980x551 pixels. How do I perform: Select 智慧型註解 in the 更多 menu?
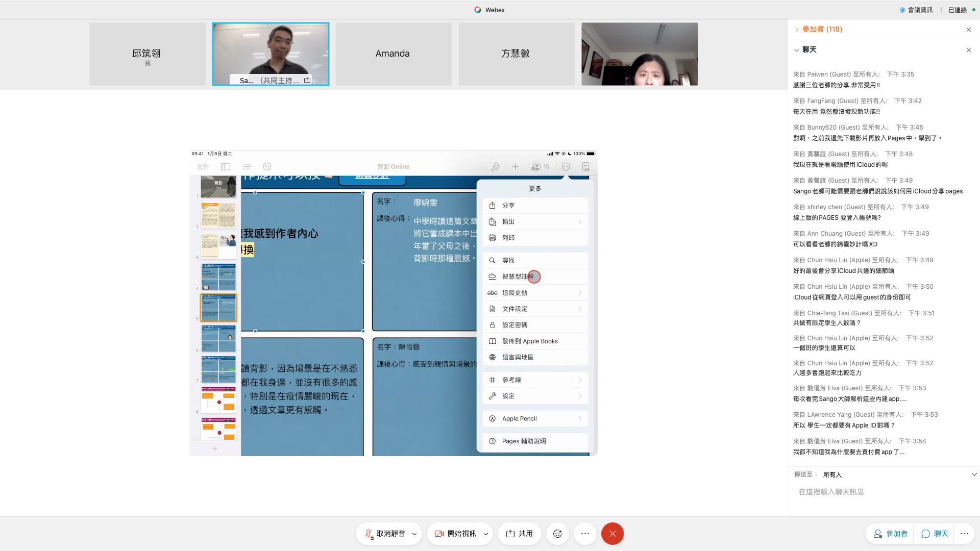tap(518, 277)
